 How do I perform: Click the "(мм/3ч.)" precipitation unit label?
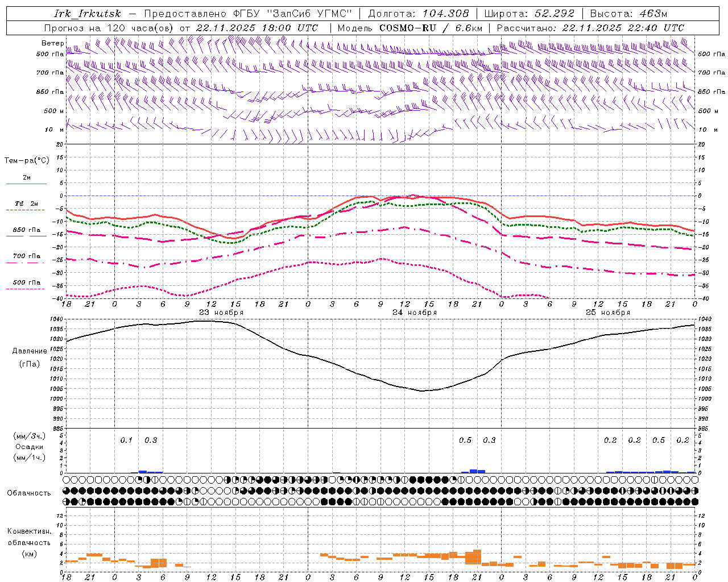(x=30, y=436)
